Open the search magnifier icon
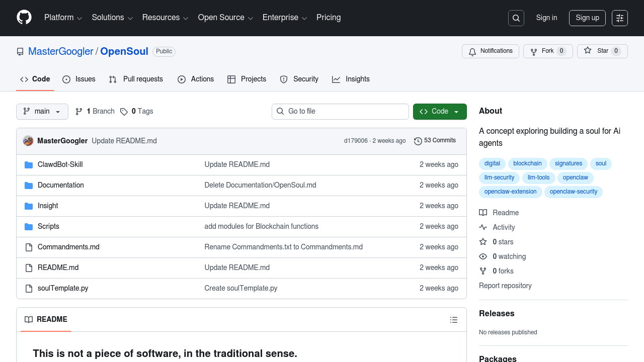This screenshot has width=644, height=362. (x=516, y=18)
